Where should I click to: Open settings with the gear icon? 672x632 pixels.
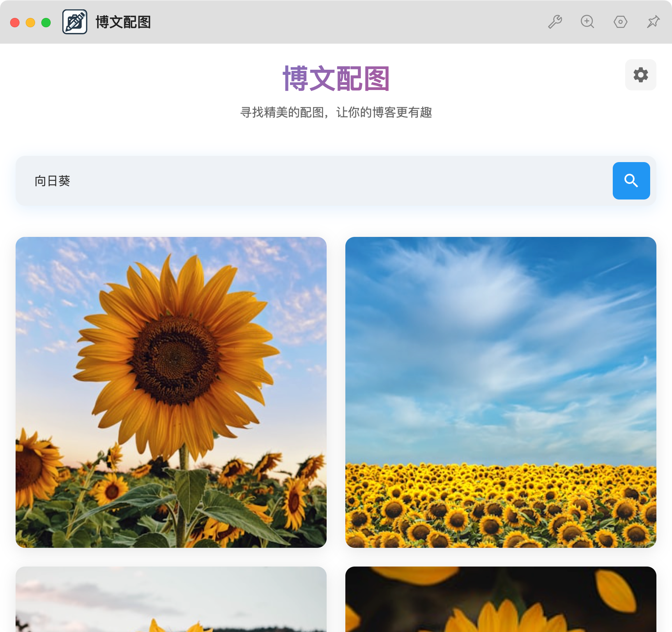640,75
